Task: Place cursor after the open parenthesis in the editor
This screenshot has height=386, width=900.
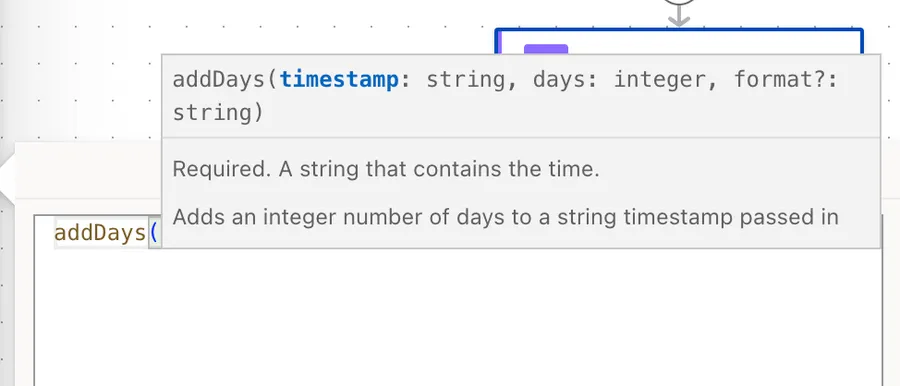Action: [x=158, y=233]
